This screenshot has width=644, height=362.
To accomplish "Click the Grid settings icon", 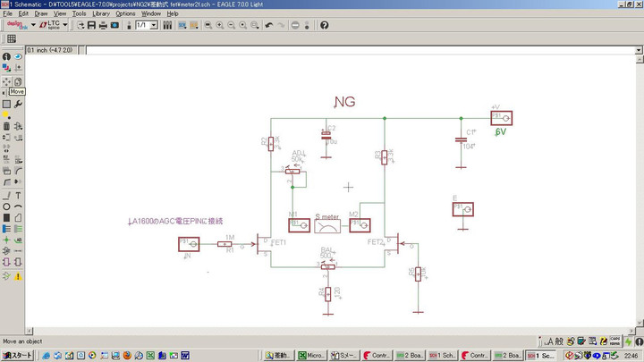I will pyautogui.click(x=12, y=39).
